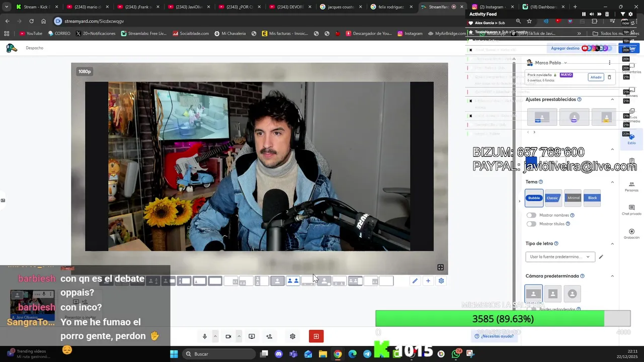Screen dimensions: 644x362
Task: Choose the square camera shape option
Action: 533,294
